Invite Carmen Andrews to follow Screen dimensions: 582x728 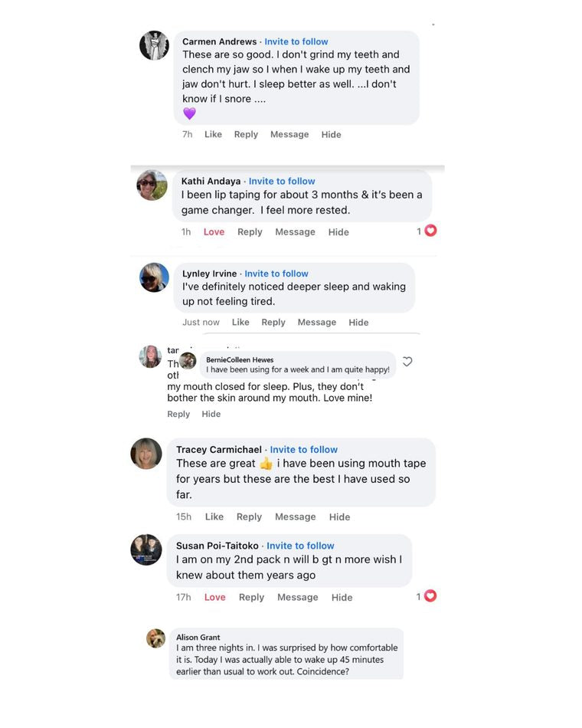(x=296, y=41)
